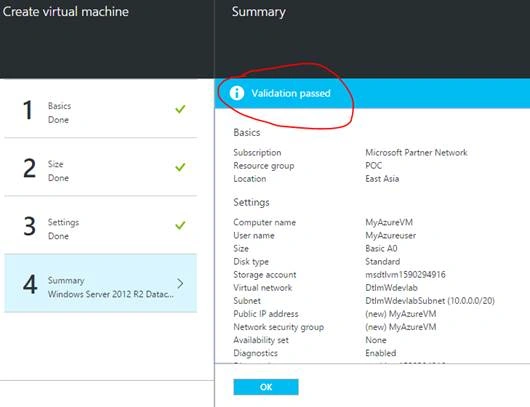
Task: Open step 2 Size
Action: 100,169
